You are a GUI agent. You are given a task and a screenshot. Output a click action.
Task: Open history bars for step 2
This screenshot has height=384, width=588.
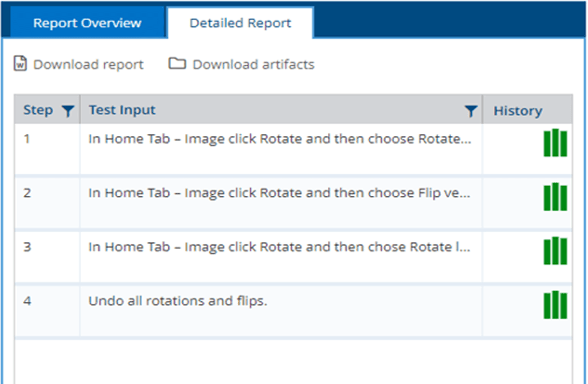click(x=555, y=197)
